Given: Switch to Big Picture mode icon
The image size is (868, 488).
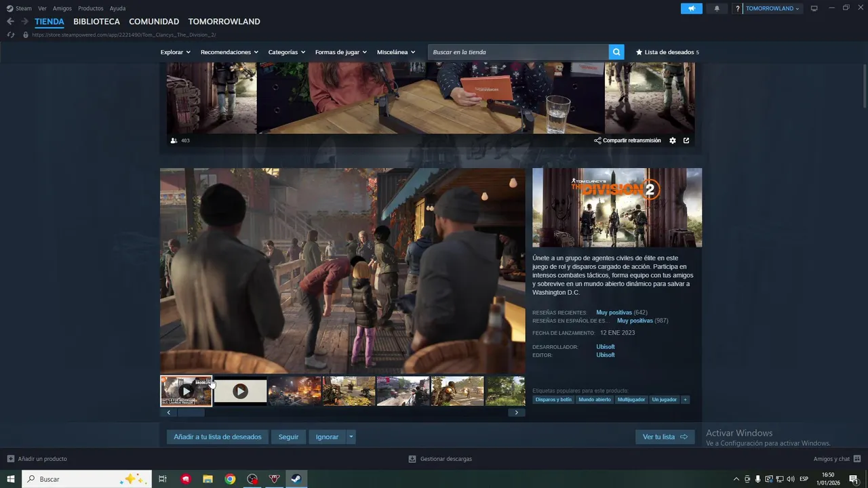Looking at the screenshot, I should pos(814,8).
